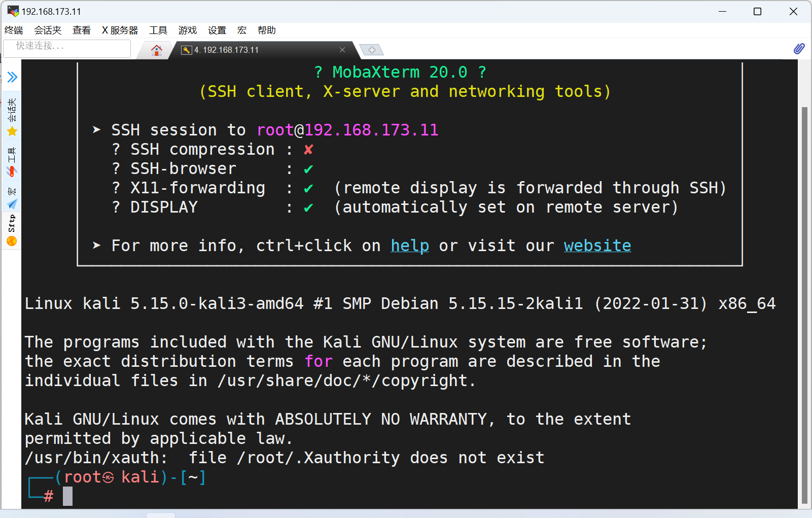Click the 快速连接 quick connect field

[67, 47]
